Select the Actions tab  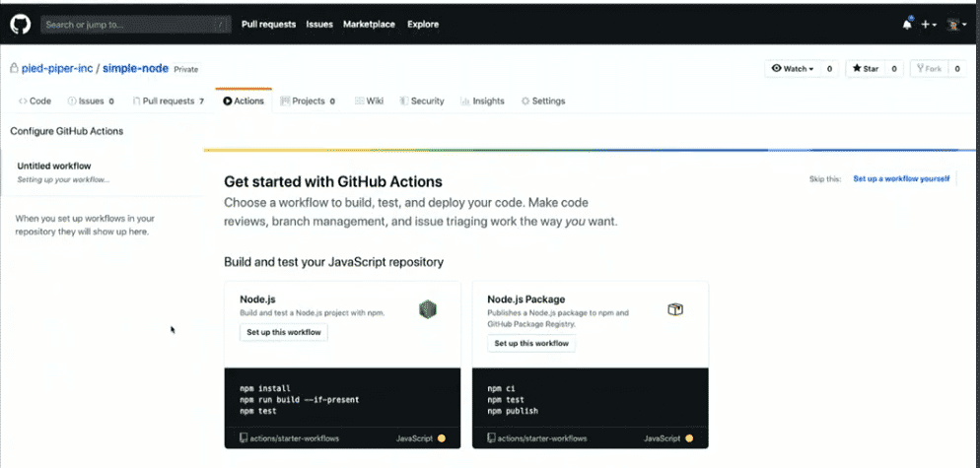pyautogui.click(x=244, y=100)
